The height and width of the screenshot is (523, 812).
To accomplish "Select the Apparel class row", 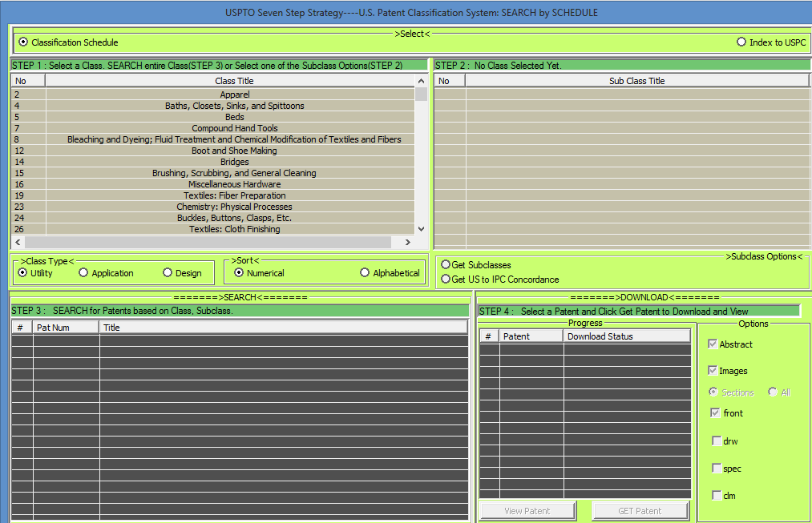I will point(213,95).
